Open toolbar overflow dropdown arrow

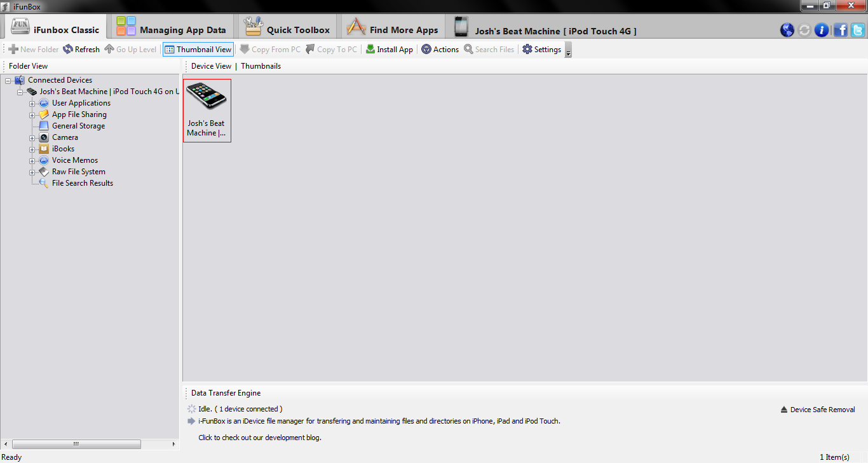(x=568, y=53)
